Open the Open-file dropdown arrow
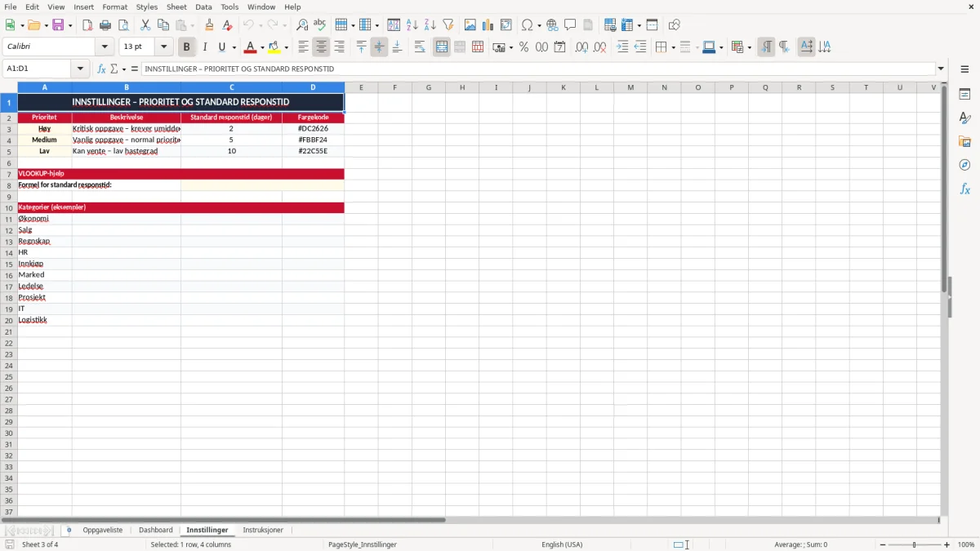Viewport: 980px width, 551px height. [x=44, y=25]
